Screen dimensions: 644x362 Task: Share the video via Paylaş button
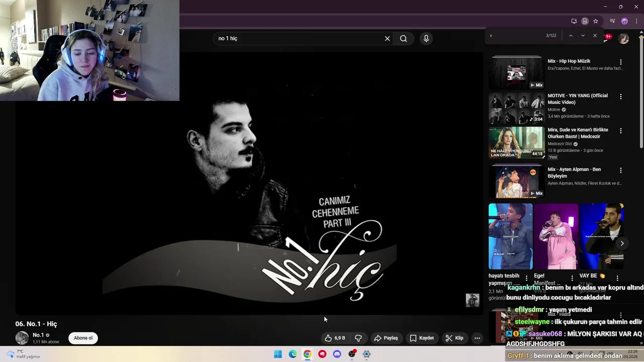pos(386,338)
